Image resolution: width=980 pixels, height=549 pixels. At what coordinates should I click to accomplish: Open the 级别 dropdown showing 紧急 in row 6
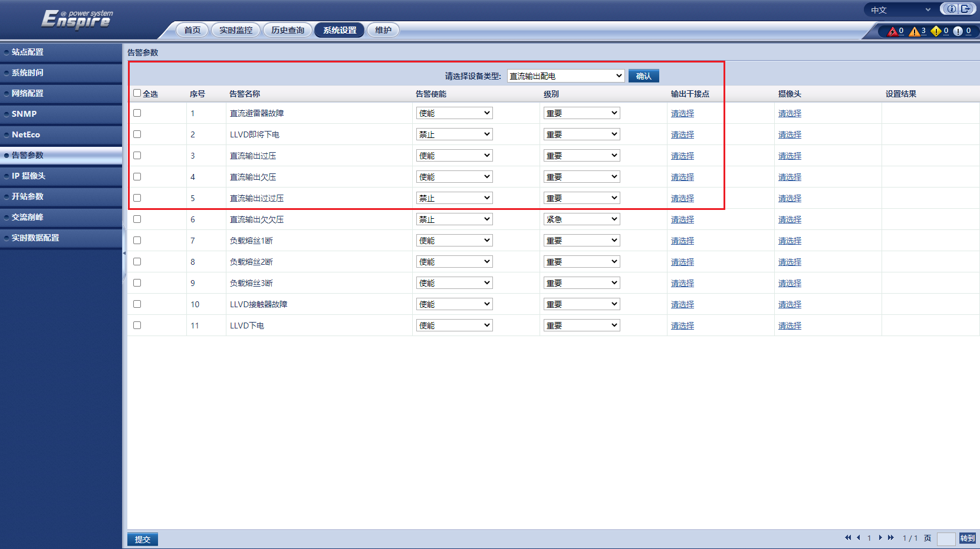pos(581,219)
